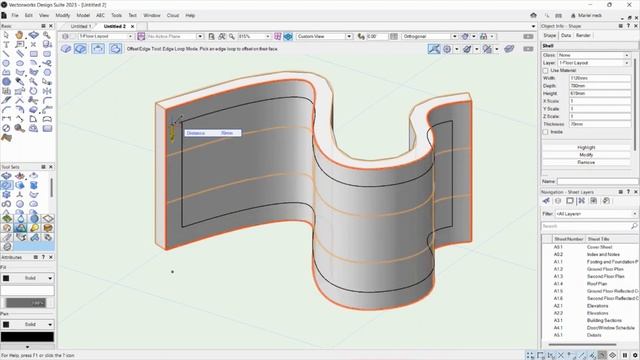The width and height of the screenshot is (640, 360).
Task: Toggle the highlighted snapping option icon
Action: click(x=434, y=49)
